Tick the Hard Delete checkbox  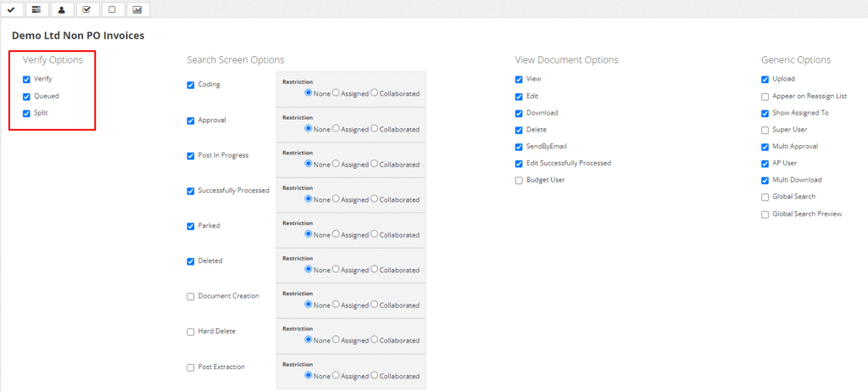[x=191, y=331]
